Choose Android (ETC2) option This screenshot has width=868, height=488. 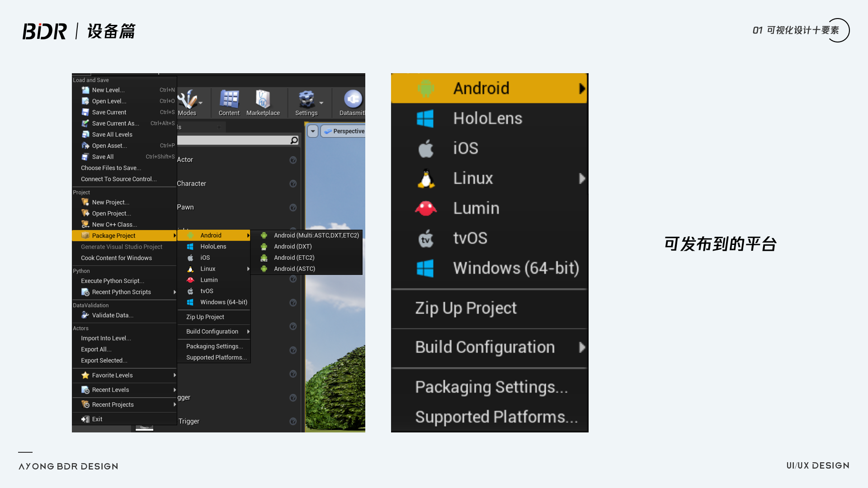[307, 258]
